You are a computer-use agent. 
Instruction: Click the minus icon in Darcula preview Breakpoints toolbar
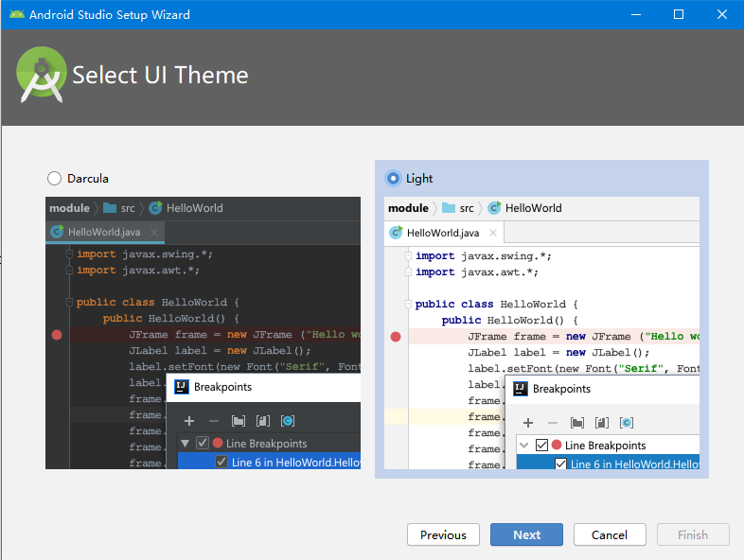click(x=214, y=421)
